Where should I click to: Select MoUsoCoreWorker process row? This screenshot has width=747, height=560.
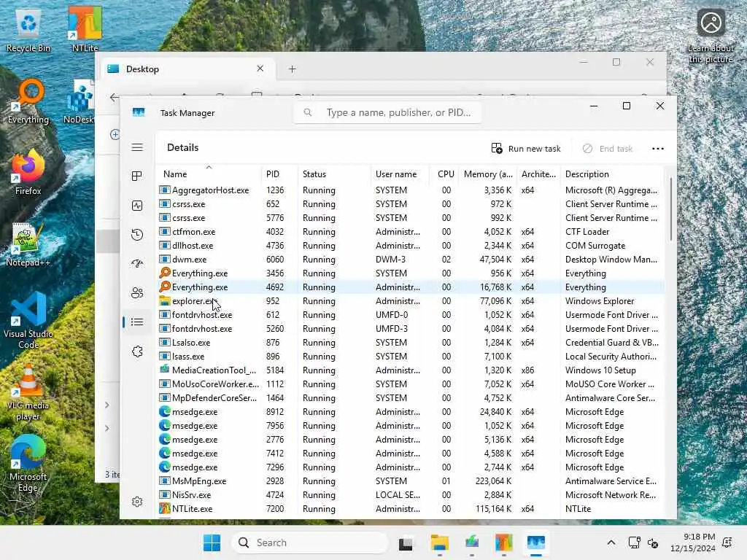click(410, 384)
